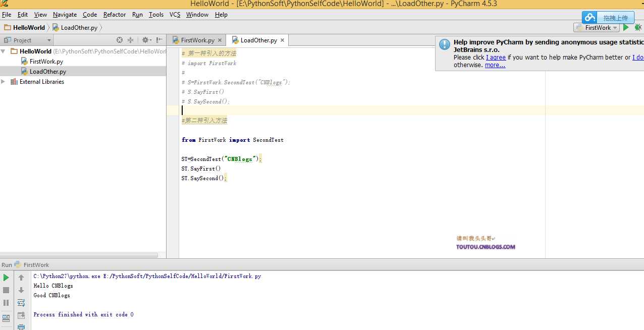Viewport: 644px width, 330px height.
Task: Click 'Good CNBlogs' in console output
Action: click(x=52, y=295)
